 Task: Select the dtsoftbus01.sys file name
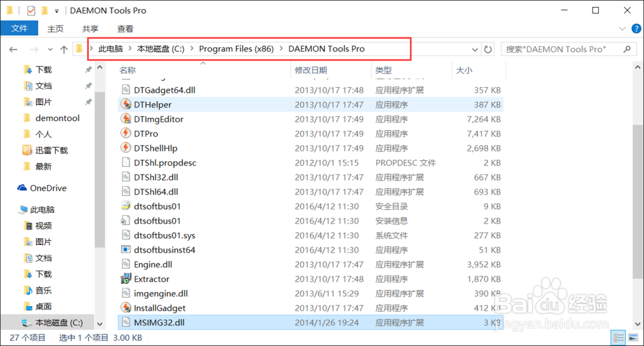tap(164, 235)
